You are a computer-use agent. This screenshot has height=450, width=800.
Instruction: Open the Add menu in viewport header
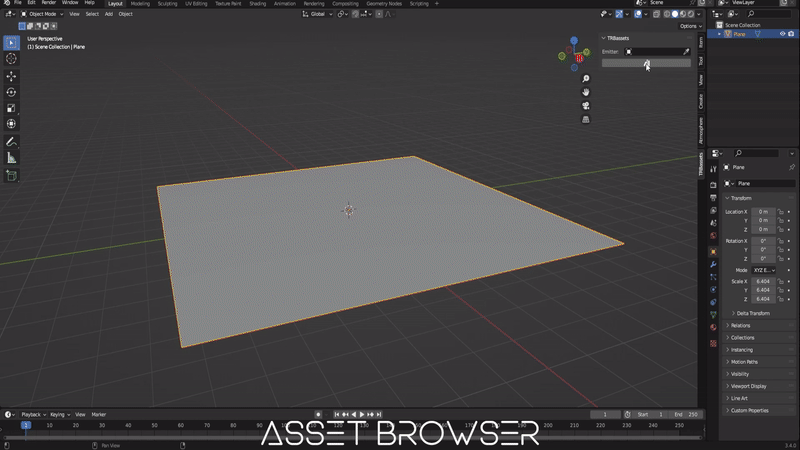(109, 14)
